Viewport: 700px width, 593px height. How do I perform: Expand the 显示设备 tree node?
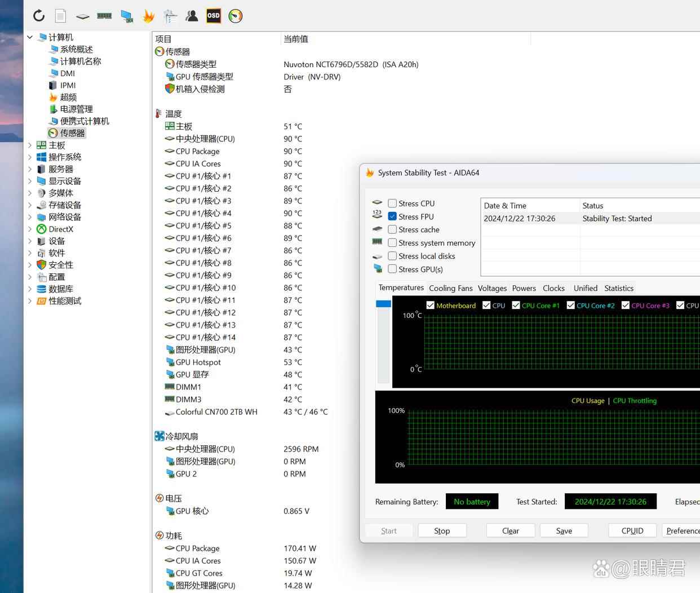tap(30, 181)
